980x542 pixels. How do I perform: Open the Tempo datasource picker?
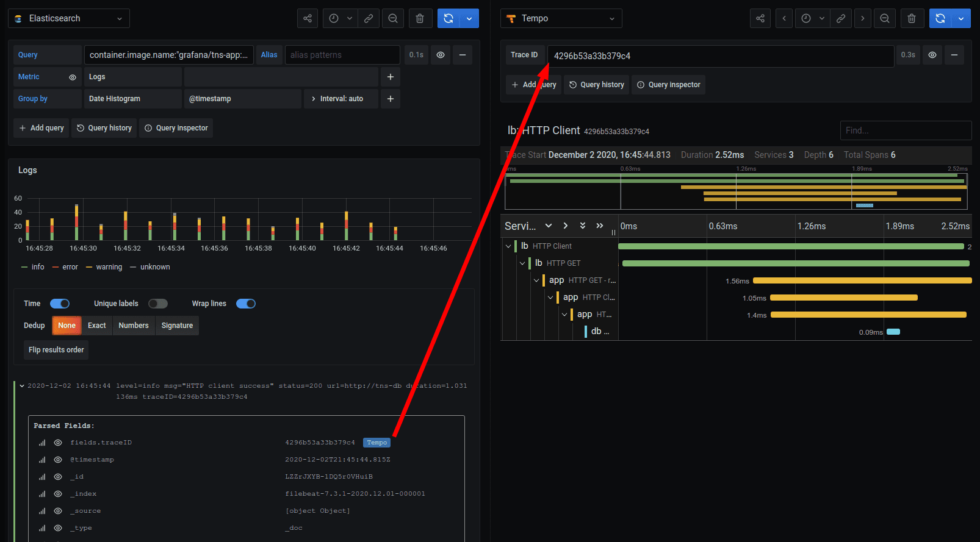(x=561, y=18)
